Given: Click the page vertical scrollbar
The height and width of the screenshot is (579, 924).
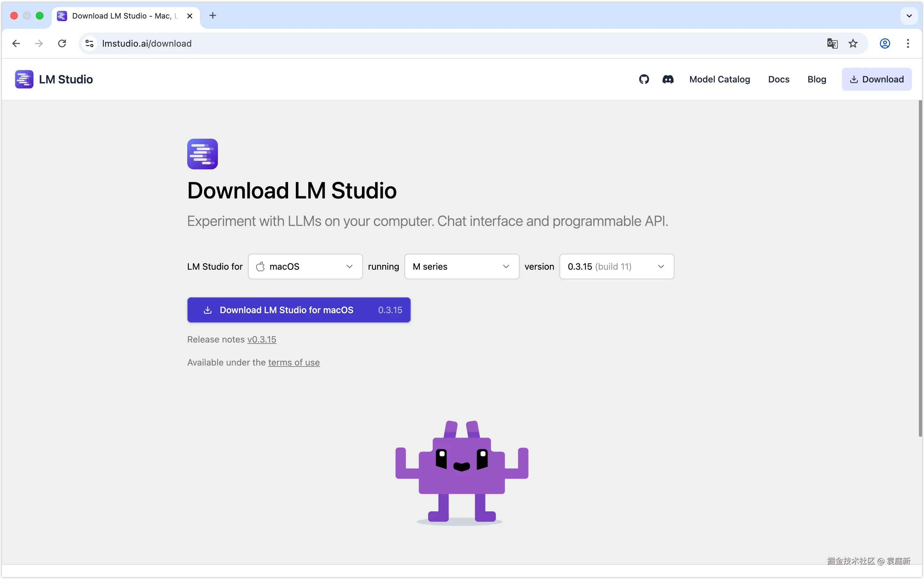Looking at the screenshot, I should [x=920, y=268].
